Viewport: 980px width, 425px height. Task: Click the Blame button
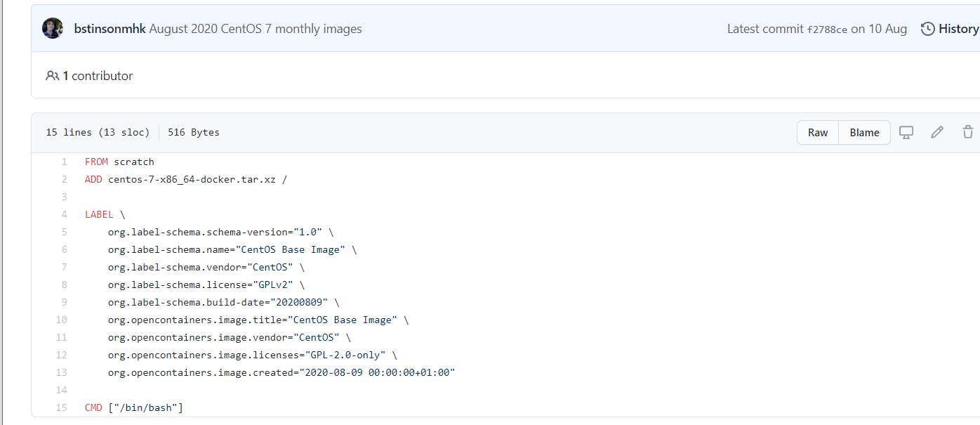[864, 132]
